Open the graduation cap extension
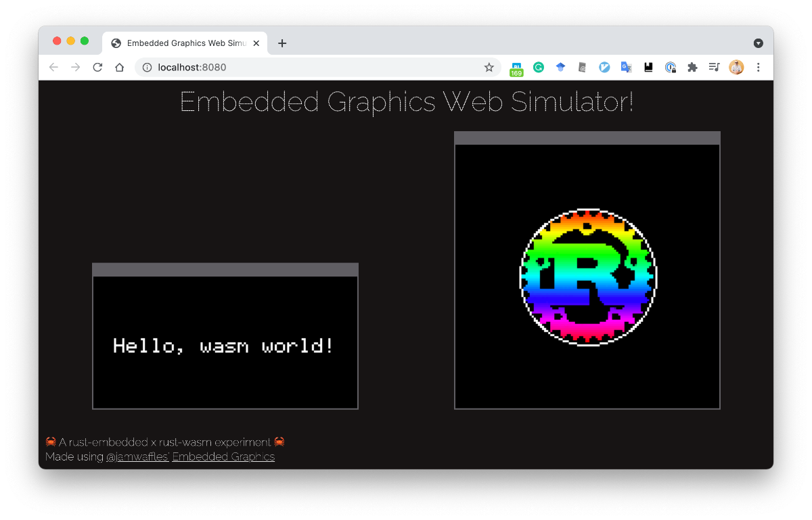 560,68
